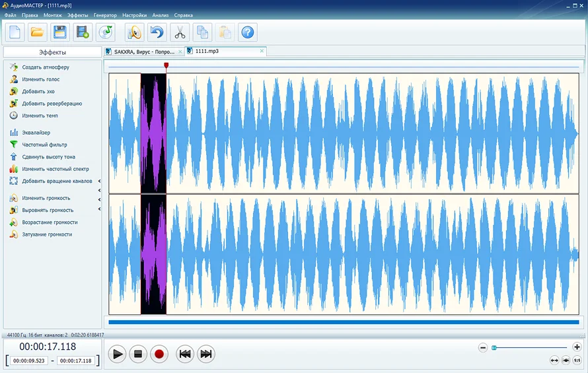This screenshot has height=373, width=588.
Task: Click the film strip video import icon
Action: point(82,32)
